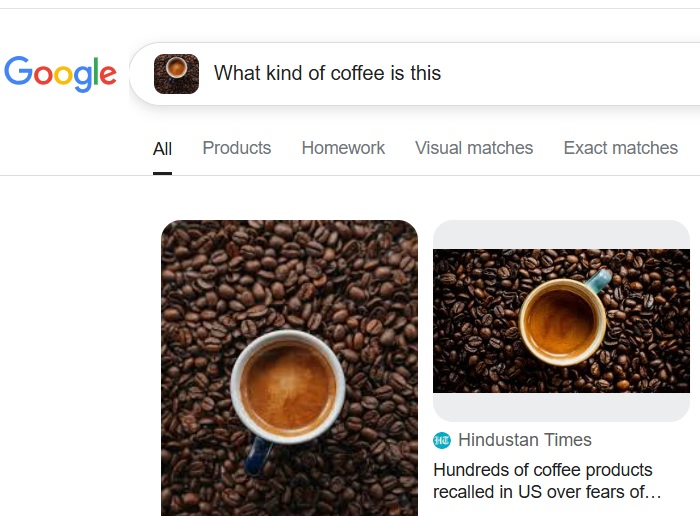700x516 pixels.
Task: Click the headline line "recalled in US over fears"
Action: pos(547,492)
